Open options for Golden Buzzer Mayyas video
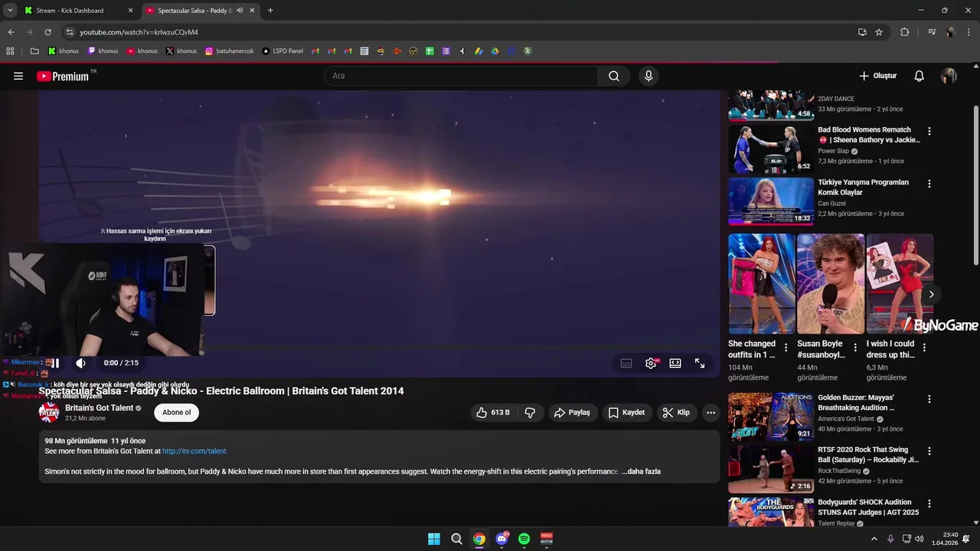This screenshot has height=551, width=980. pyautogui.click(x=929, y=399)
